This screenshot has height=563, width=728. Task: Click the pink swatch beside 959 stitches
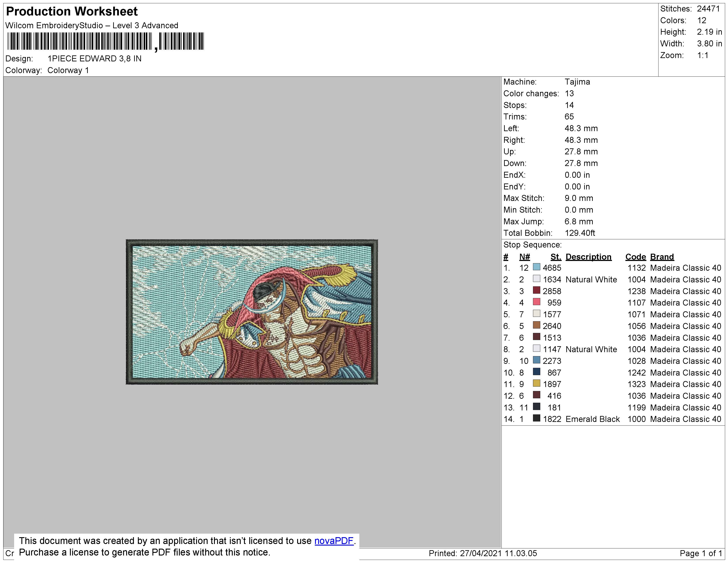(x=536, y=302)
